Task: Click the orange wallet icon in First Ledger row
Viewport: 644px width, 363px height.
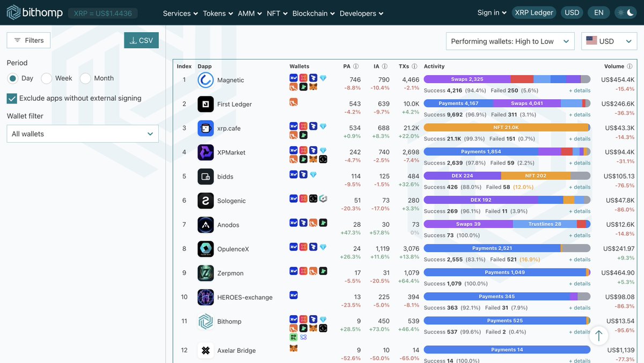Action: [294, 102]
